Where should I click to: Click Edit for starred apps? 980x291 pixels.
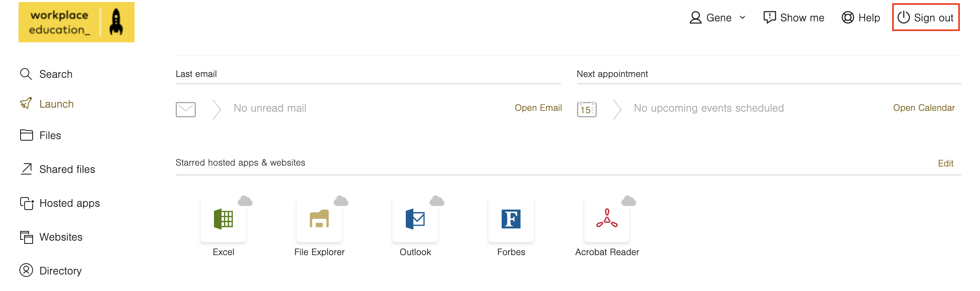pyautogui.click(x=945, y=163)
